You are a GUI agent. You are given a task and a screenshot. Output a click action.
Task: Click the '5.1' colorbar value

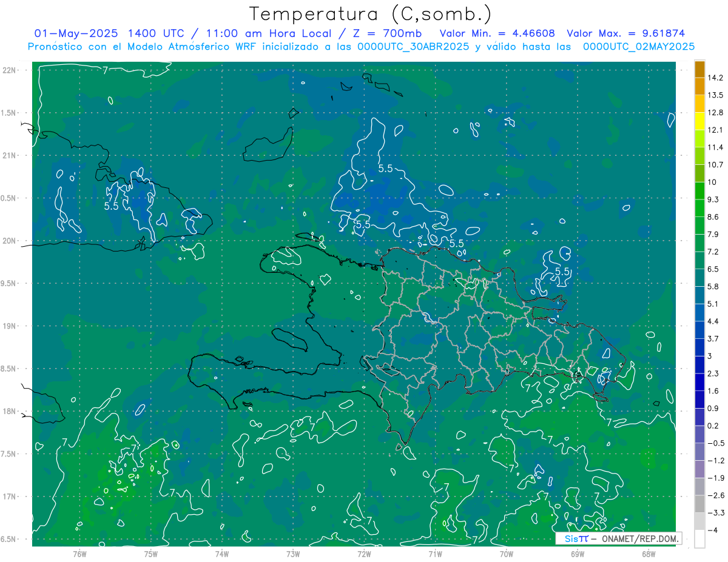pyautogui.click(x=714, y=304)
